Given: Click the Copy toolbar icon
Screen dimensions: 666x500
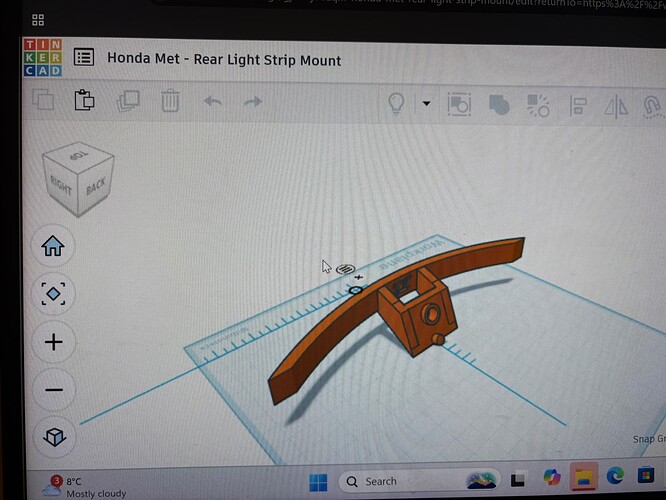Looking at the screenshot, I should (x=42, y=100).
